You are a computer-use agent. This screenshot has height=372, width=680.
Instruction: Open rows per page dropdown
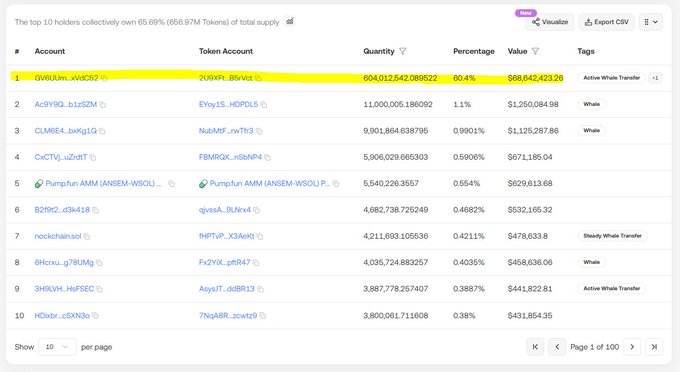57,347
